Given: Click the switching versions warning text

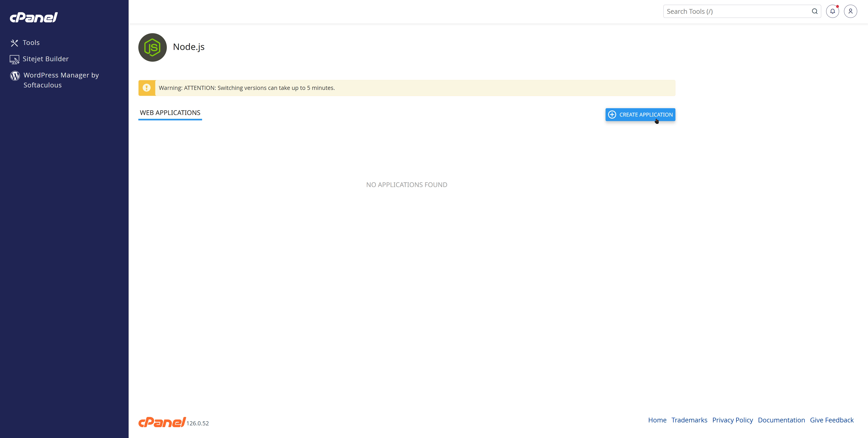Looking at the screenshot, I should (x=247, y=88).
